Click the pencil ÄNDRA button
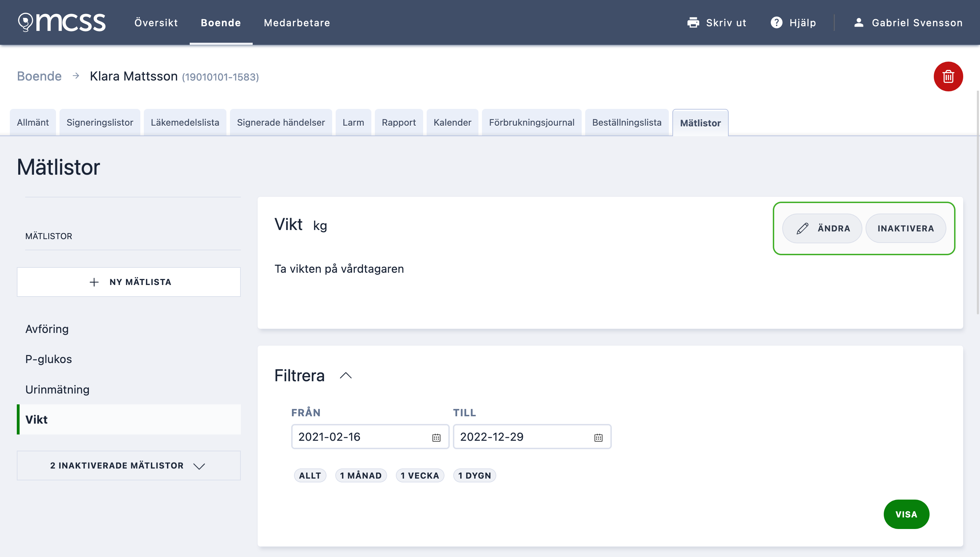The height and width of the screenshot is (557, 980). (x=822, y=228)
